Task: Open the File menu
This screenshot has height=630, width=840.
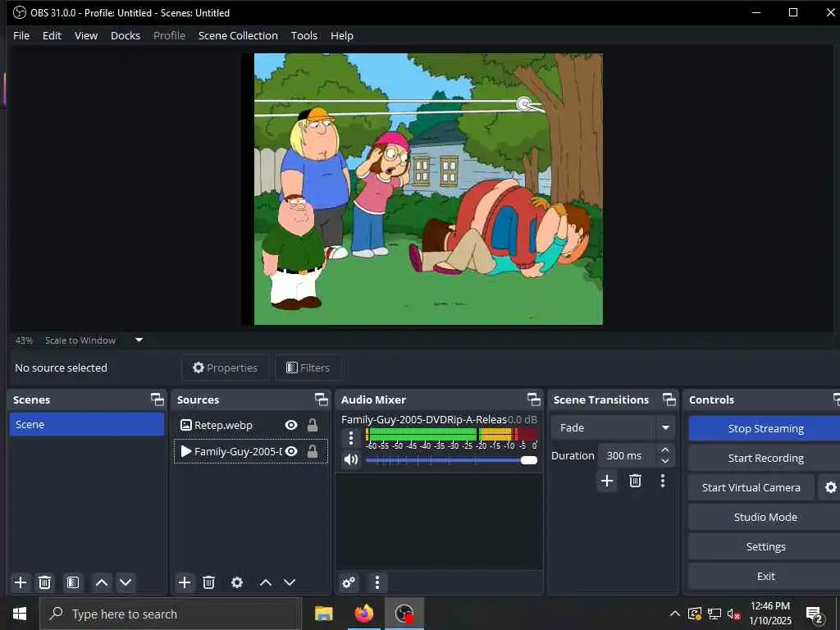Action: click(21, 35)
